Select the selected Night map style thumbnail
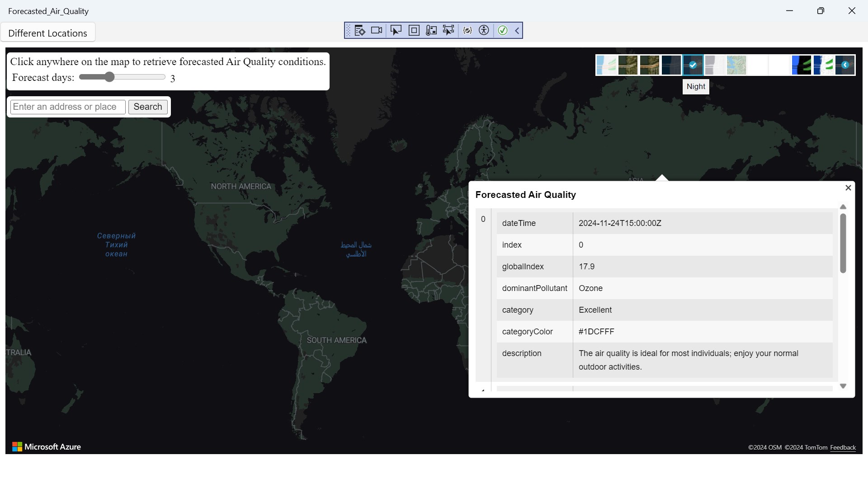The height and width of the screenshot is (488, 868). 693,65
